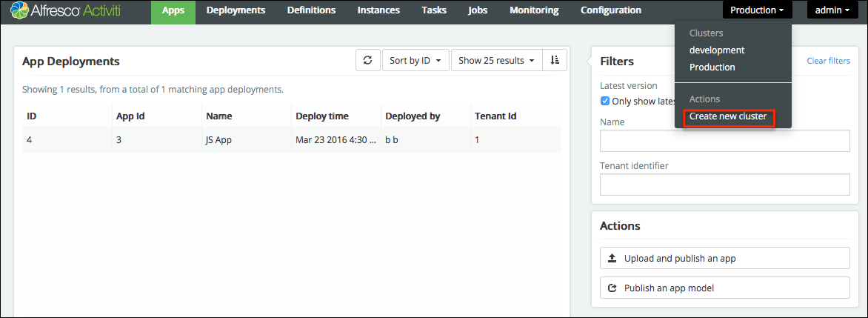868x318 pixels.
Task: Collapse the Production cluster dropdown
Action: [757, 10]
